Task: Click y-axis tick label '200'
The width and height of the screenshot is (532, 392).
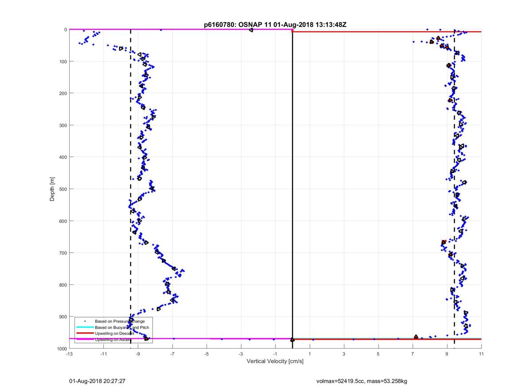Action: tap(63, 93)
